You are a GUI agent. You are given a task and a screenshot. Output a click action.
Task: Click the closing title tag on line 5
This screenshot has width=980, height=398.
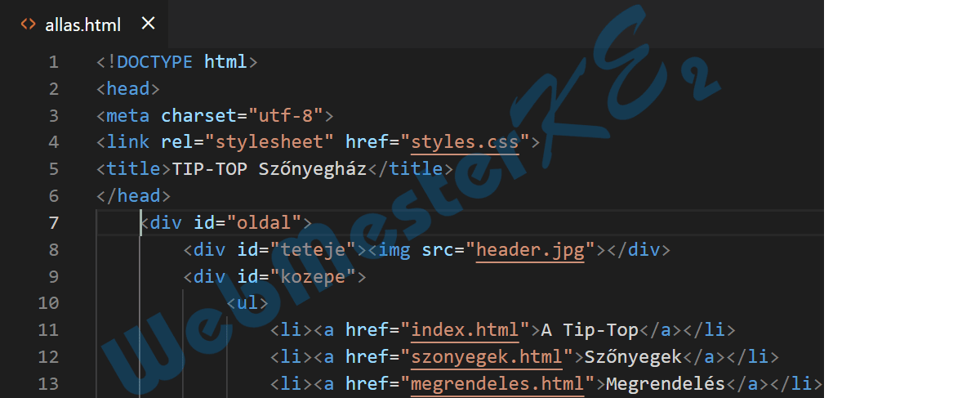(411, 169)
